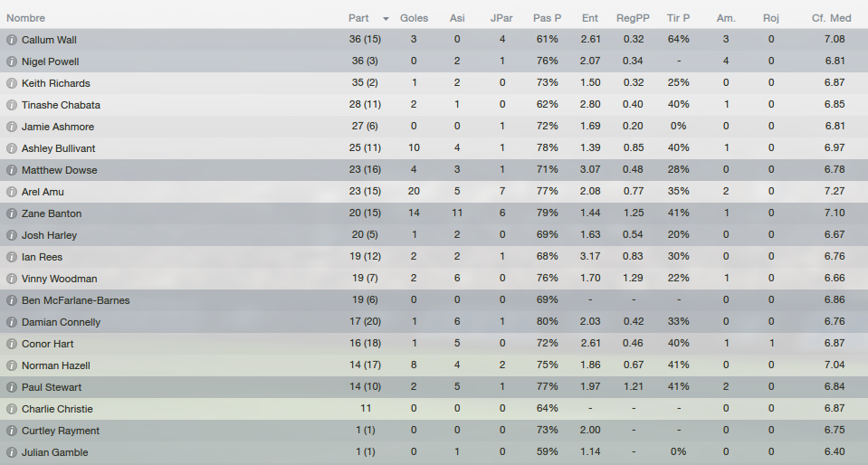
Task: Open Damian Connelly player profile
Action: coord(61,322)
